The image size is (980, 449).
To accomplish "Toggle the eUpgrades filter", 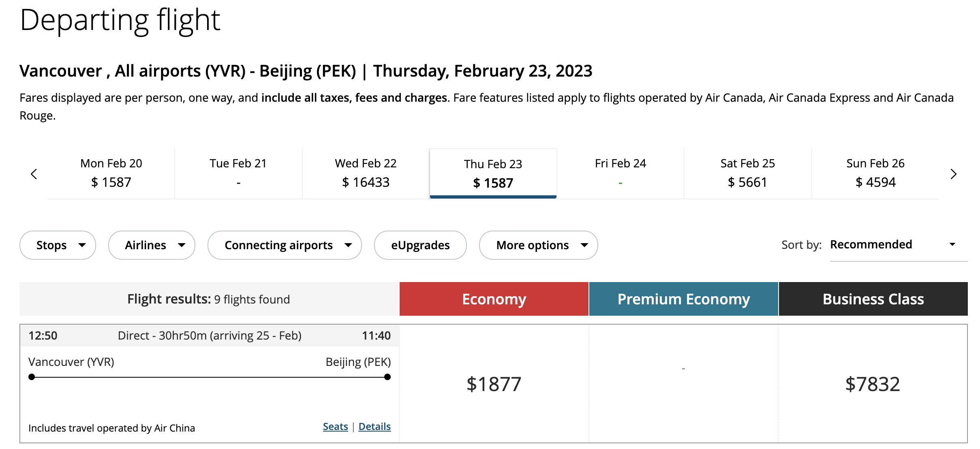I will [x=420, y=245].
